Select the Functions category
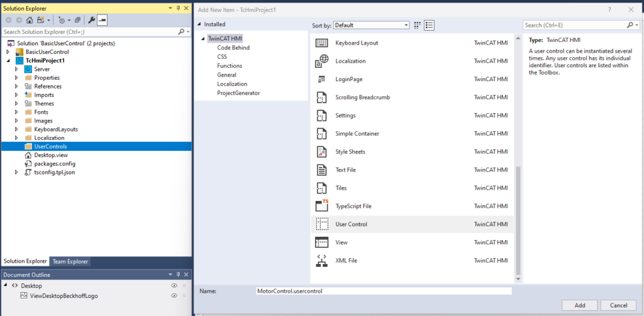 (230, 66)
